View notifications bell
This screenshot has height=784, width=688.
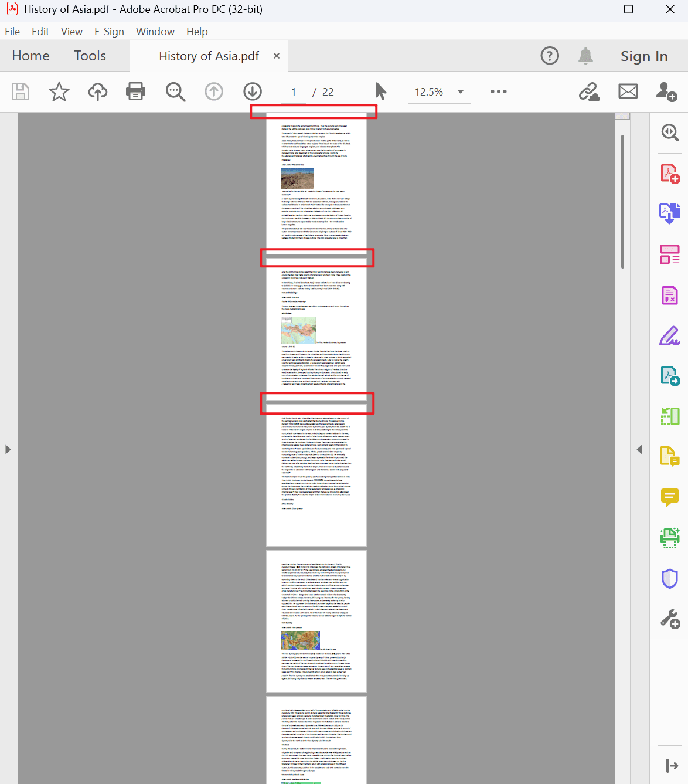(585, 56)
